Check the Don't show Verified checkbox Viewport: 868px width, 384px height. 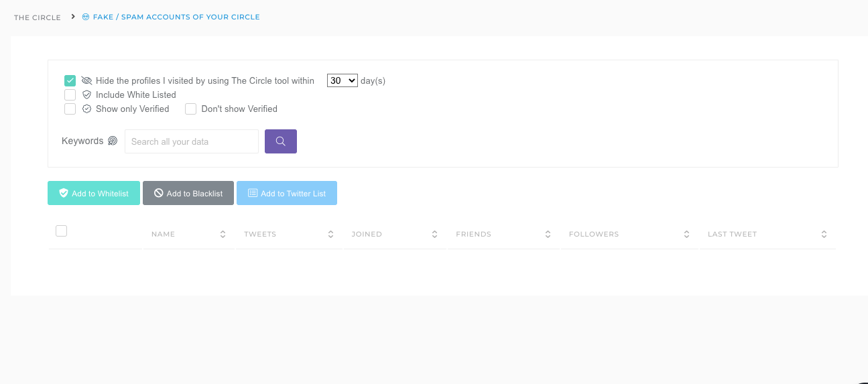pos(190,109)
